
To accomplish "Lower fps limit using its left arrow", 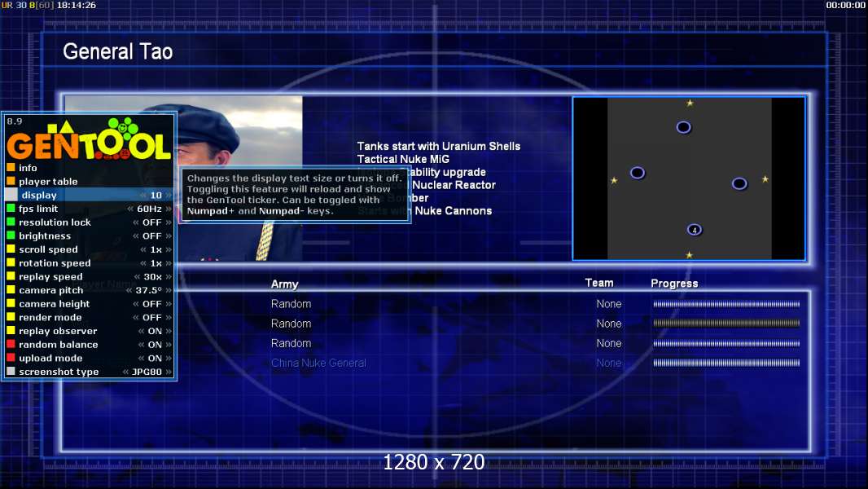I will click(130, 209).
